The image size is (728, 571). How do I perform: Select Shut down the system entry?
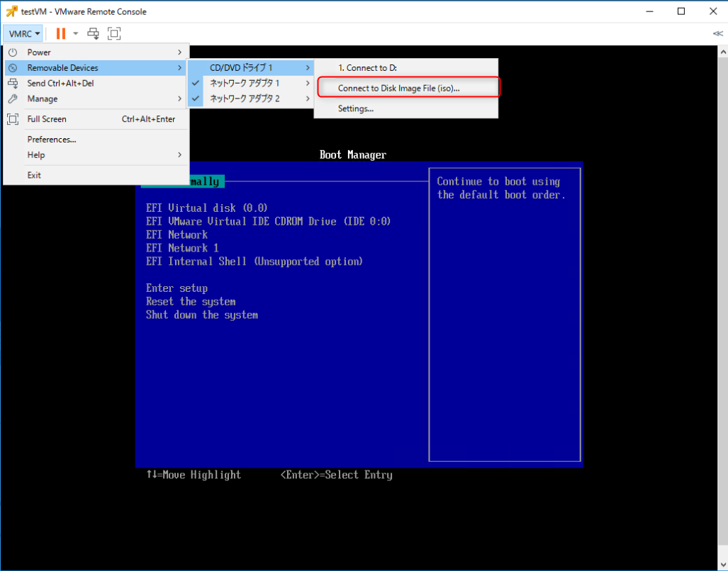coord(201,315)
